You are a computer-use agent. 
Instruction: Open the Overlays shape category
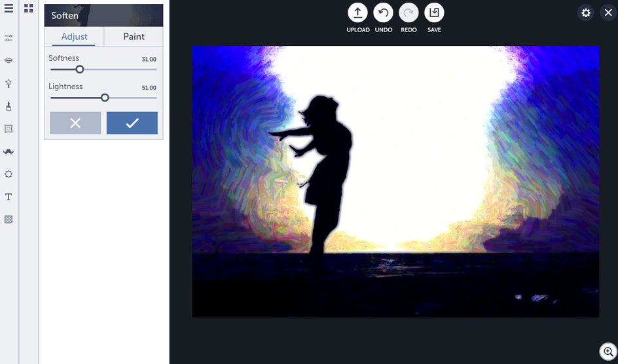[x=9, y=174]
